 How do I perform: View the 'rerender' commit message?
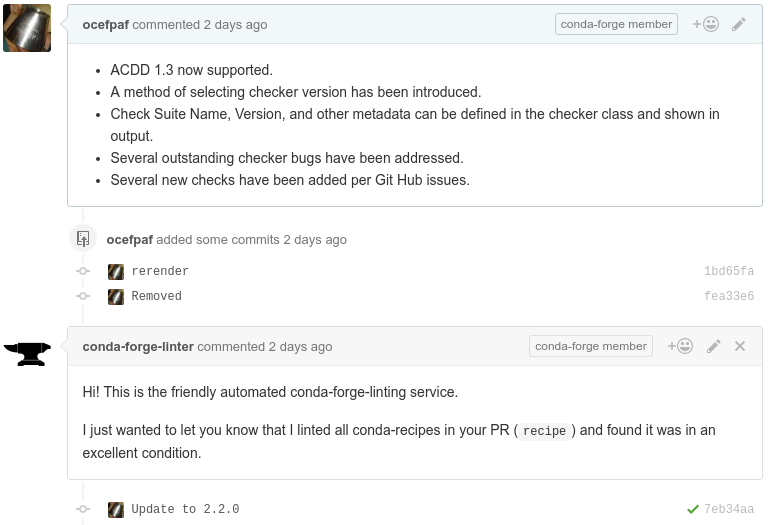pyautogui.click(x=160, y=271)
